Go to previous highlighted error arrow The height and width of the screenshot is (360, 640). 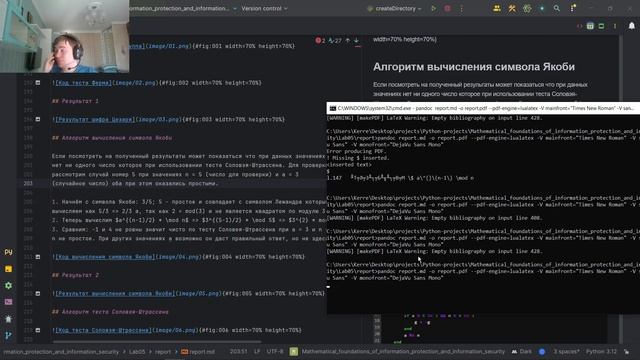pos(348,40)
